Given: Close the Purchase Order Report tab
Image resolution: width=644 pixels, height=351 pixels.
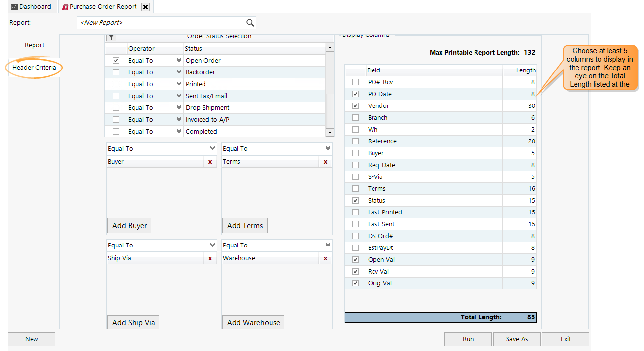Looking at the screenshot, I should 145,7.
